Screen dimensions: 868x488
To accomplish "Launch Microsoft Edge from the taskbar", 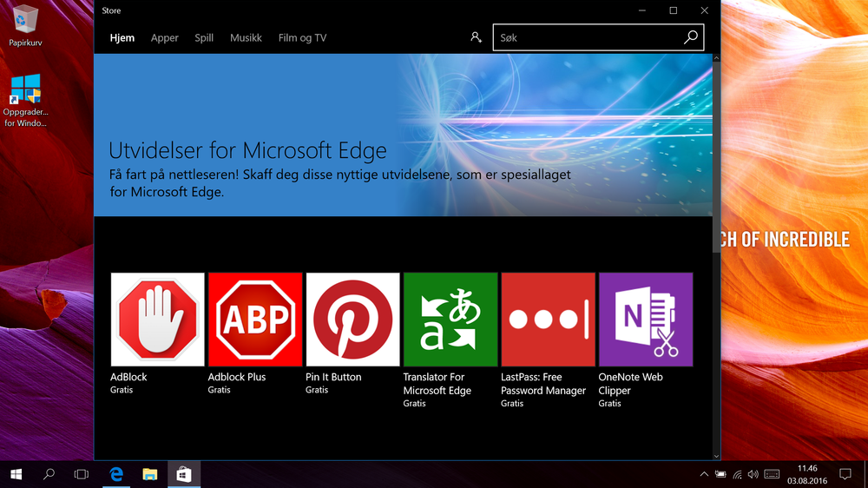I will point(116,474).
